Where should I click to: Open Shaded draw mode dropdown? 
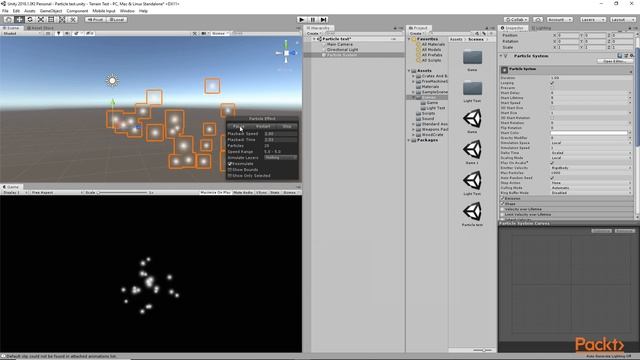21,33
